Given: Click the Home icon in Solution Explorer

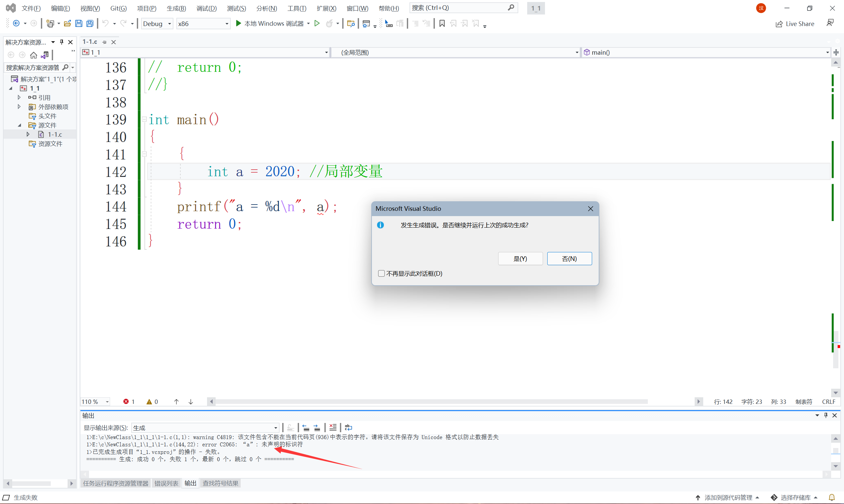Looking at the screenshot, I should point(33,55).
